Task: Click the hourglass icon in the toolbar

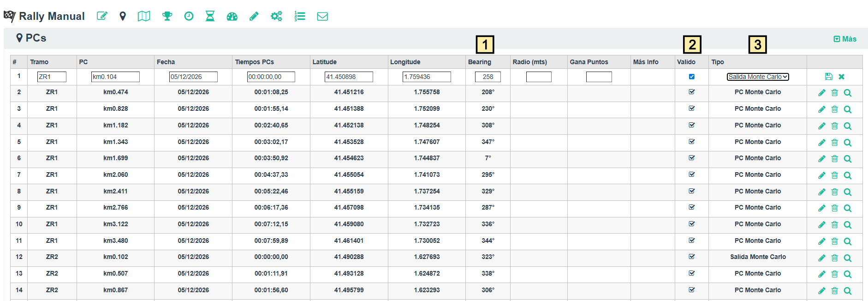Action: [210, 16]
